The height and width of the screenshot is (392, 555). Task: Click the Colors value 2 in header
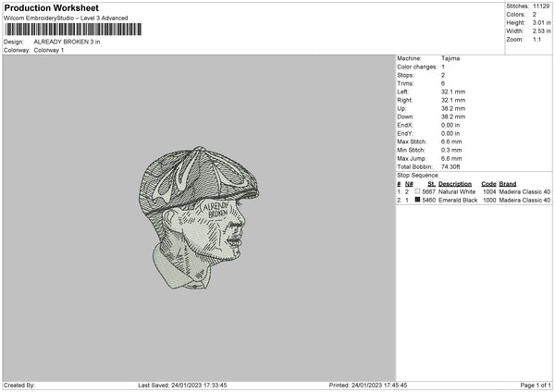(535, 15)
